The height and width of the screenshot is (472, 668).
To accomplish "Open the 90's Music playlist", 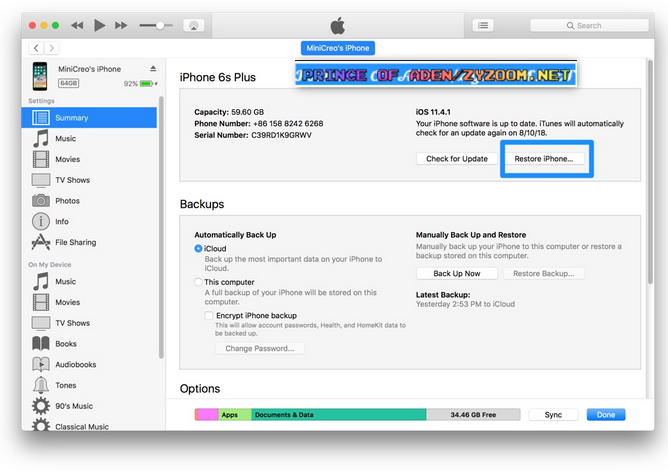I will 89,406.
